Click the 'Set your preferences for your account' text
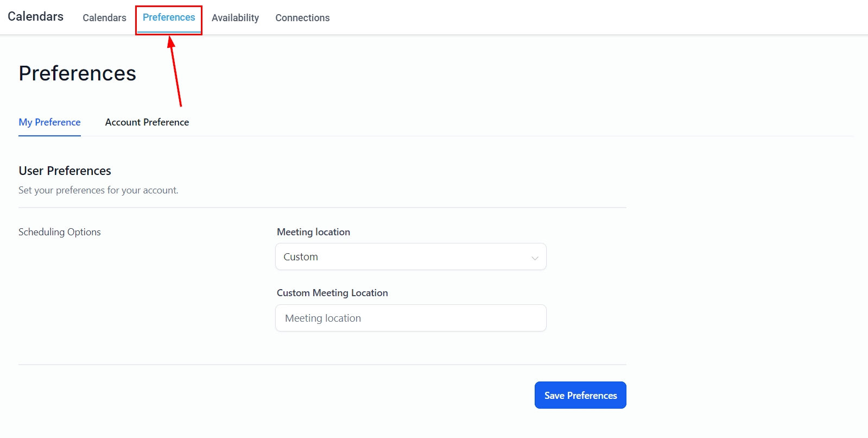Viewport: 868px width, 438px height. pyautogui.click(x=98, y=190)
